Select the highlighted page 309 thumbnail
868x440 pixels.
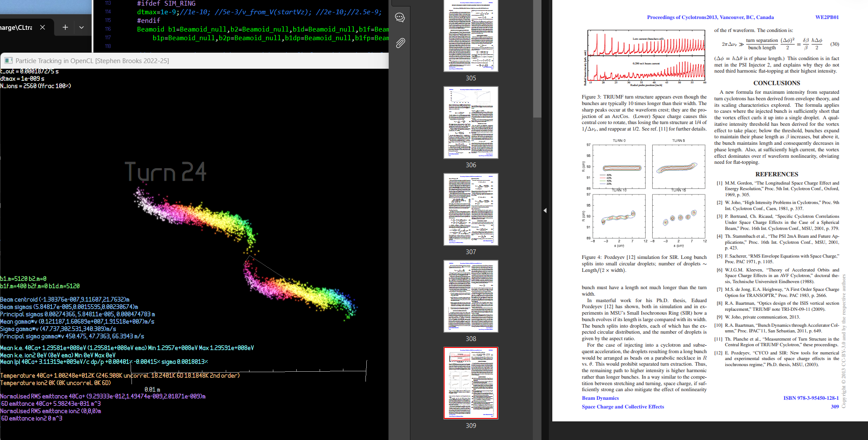[471, 383]
